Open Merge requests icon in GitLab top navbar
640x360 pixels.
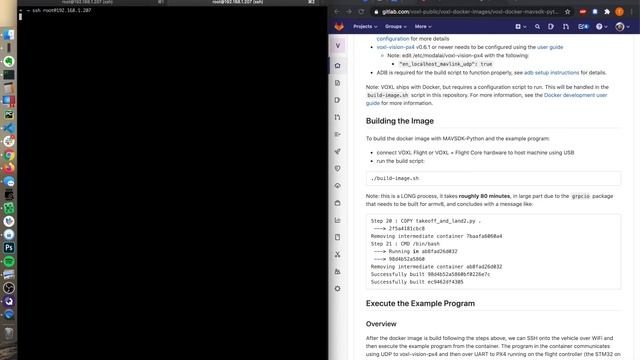(566, 27)
